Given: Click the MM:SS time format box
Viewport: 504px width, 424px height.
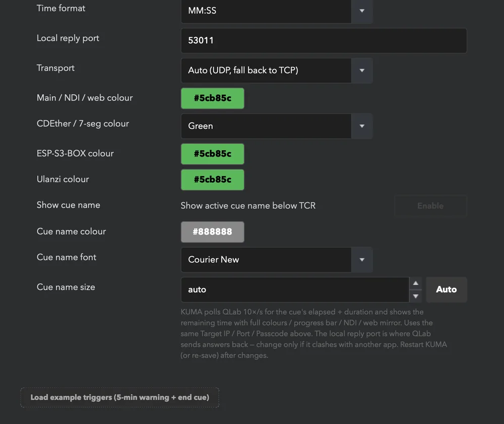Looking at the screenshot, I should [266, 11].
